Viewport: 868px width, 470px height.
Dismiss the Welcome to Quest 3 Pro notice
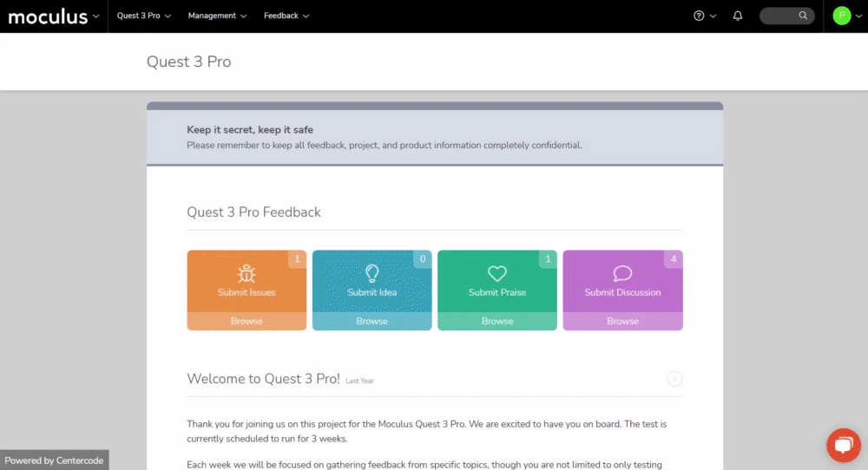click(x=674, y=379)
